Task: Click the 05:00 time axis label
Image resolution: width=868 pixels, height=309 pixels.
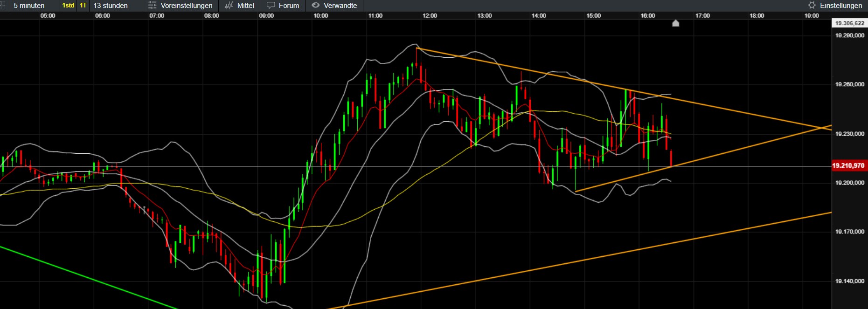Action: tap(48, 16)
